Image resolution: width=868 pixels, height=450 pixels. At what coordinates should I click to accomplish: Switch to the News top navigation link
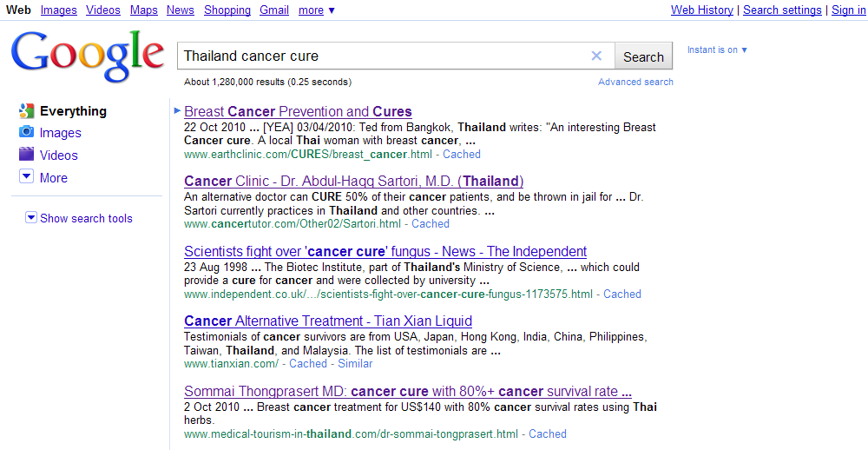point(181,10)
